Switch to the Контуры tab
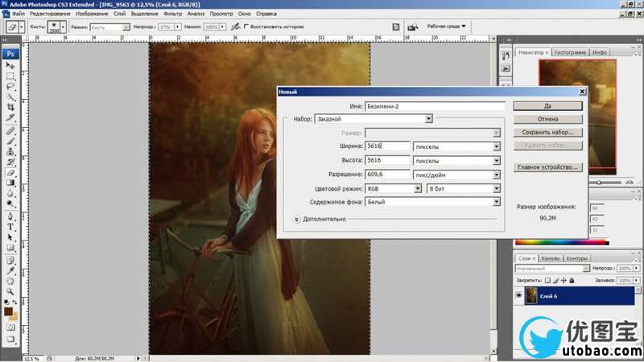The height and width of the screenshot is (362, 644). pos(576,258)
